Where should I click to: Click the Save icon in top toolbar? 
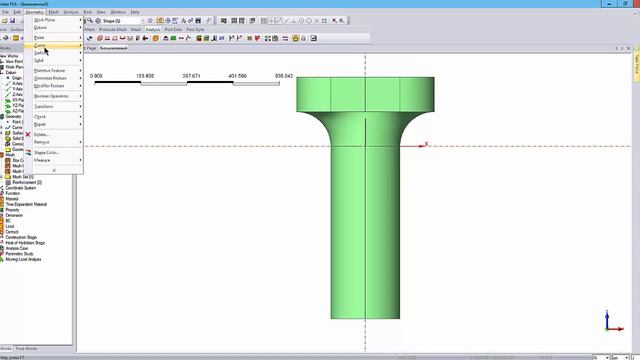(12, 20)
